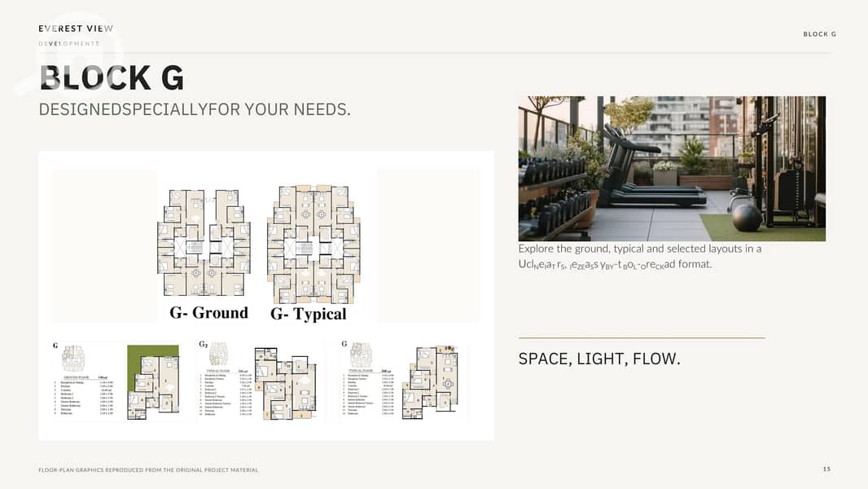This screenshot has height=489, width=868.
Task: Click the page number 15
Action: (x=826, y=469)
